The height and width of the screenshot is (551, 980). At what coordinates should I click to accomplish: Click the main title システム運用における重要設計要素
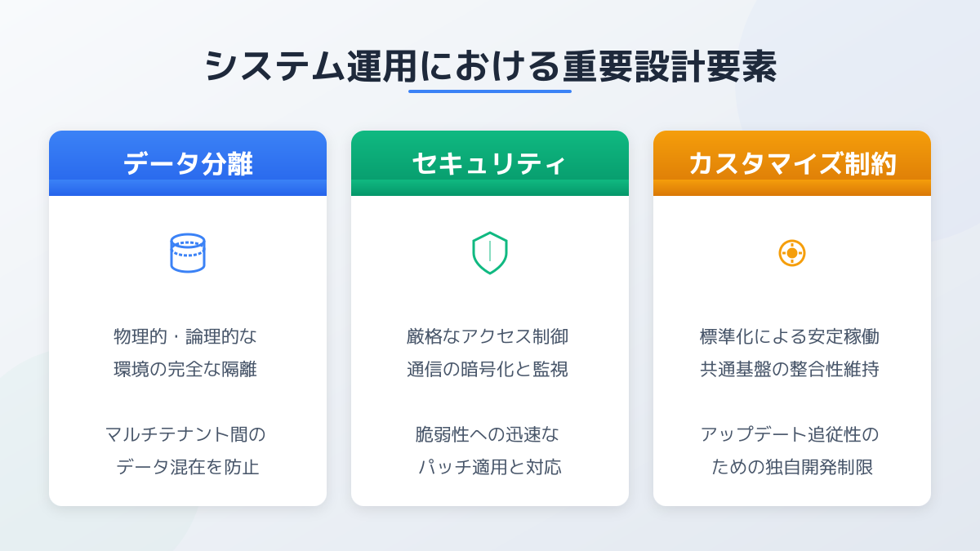(490, 66)
